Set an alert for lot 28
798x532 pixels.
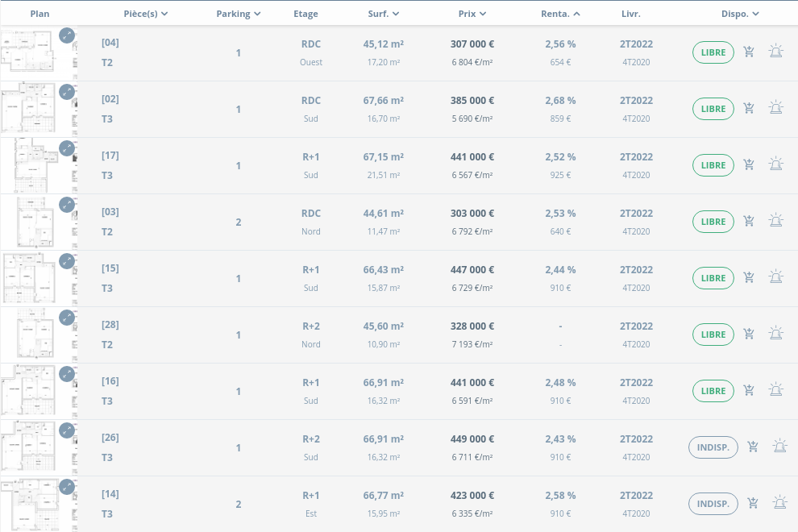[x=775, y=334]
